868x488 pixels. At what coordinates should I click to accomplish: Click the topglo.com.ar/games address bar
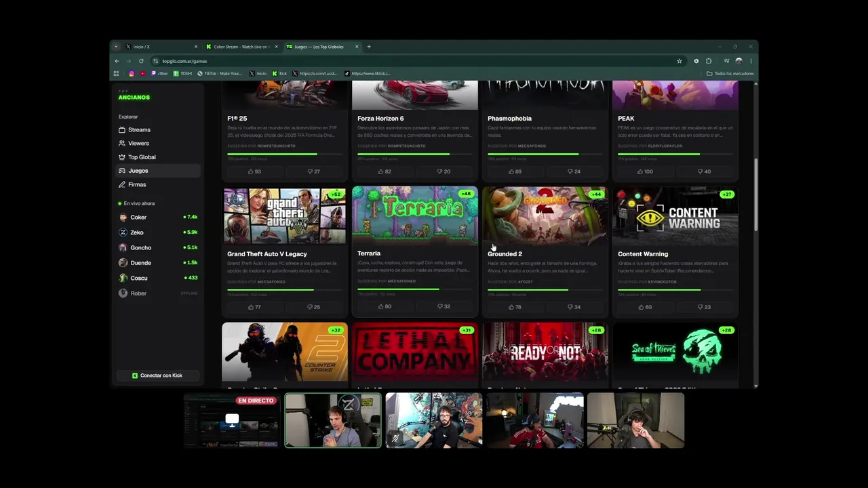417,61
